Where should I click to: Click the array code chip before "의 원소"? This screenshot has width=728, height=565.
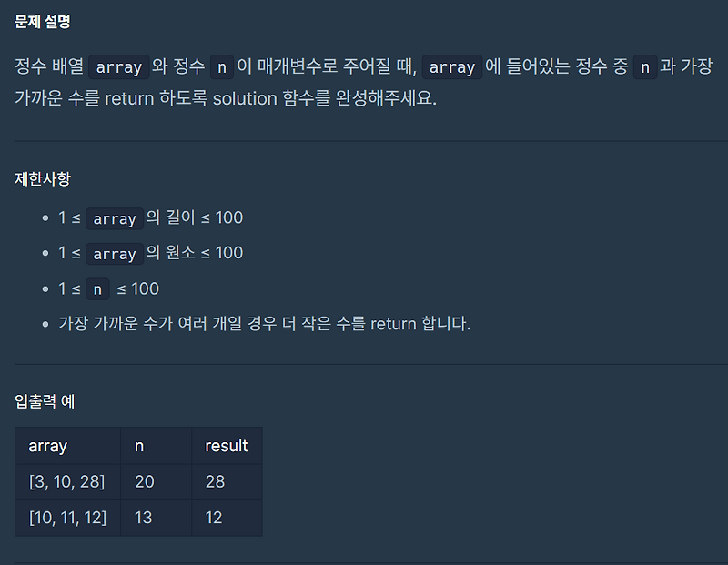click(x=115, y=254)
